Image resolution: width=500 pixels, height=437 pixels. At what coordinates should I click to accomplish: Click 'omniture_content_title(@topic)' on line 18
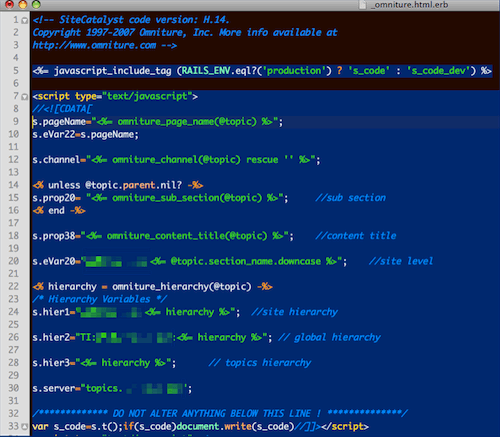click(x=187, y=236)
